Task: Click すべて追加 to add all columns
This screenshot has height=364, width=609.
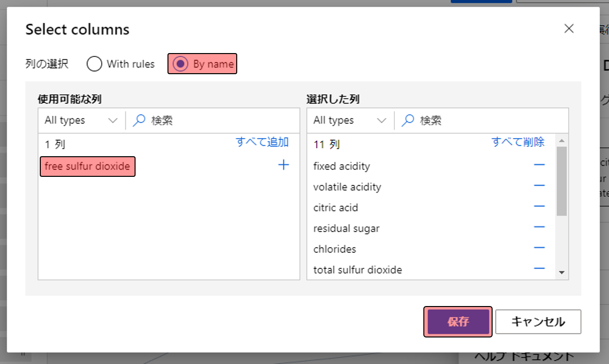Action: pyautogui.click(x=262, y=142)
